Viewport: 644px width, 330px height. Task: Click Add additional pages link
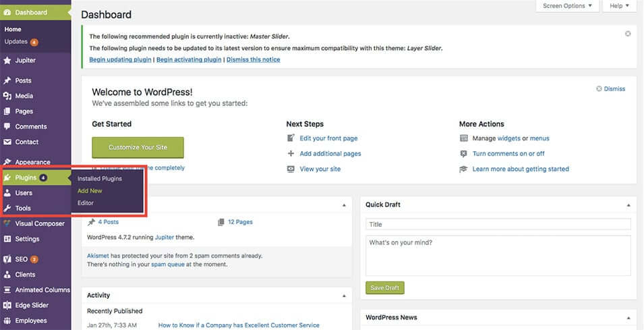click(330, 153)
